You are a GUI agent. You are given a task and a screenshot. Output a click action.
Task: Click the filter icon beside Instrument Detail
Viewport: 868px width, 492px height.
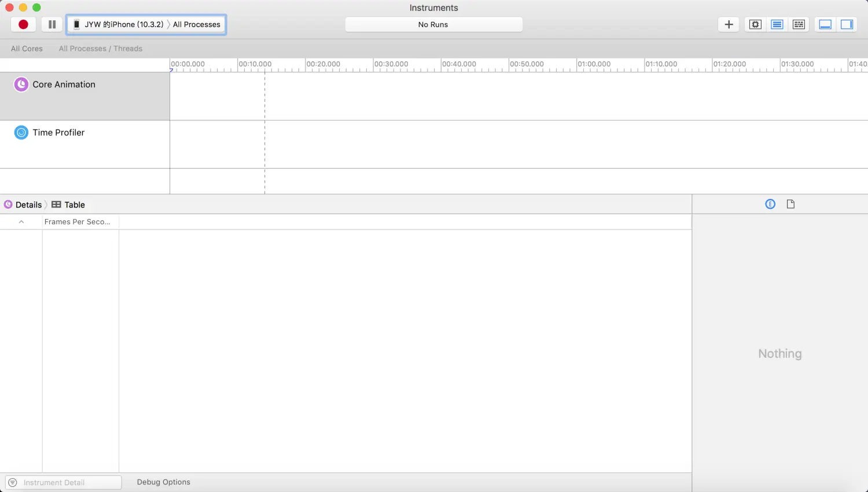pyautogui.click(x=13, y=482)
